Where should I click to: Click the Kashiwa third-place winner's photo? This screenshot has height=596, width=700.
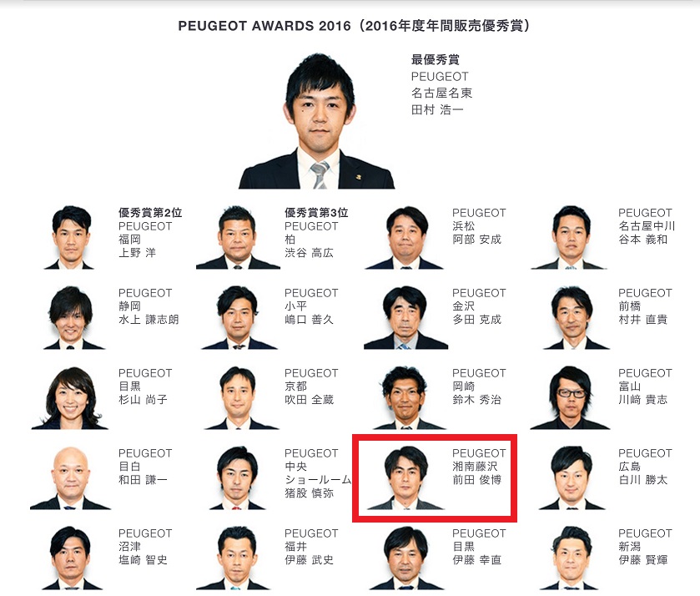[x=238, y=237]
